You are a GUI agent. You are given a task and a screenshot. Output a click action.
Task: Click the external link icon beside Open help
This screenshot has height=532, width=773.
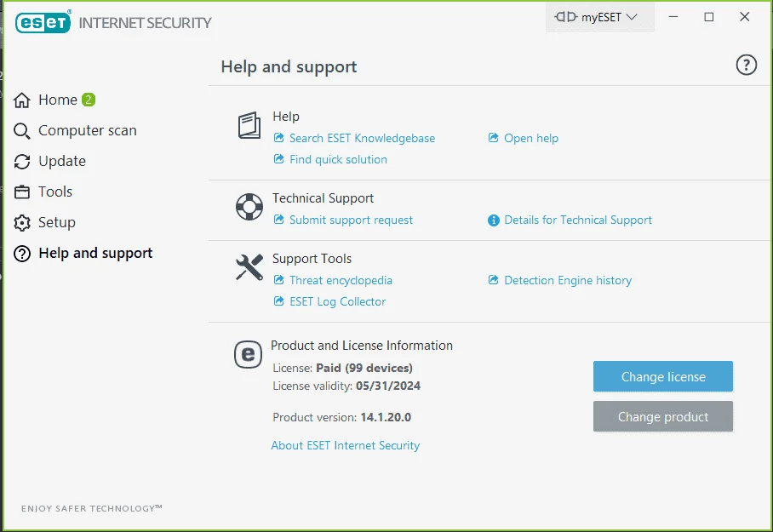tap(494, 138)
